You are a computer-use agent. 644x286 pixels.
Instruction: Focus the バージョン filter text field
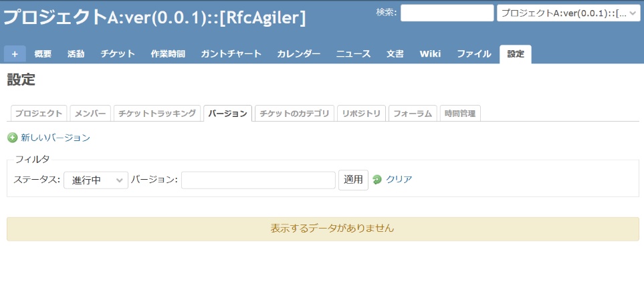click(x=258, y=180)
